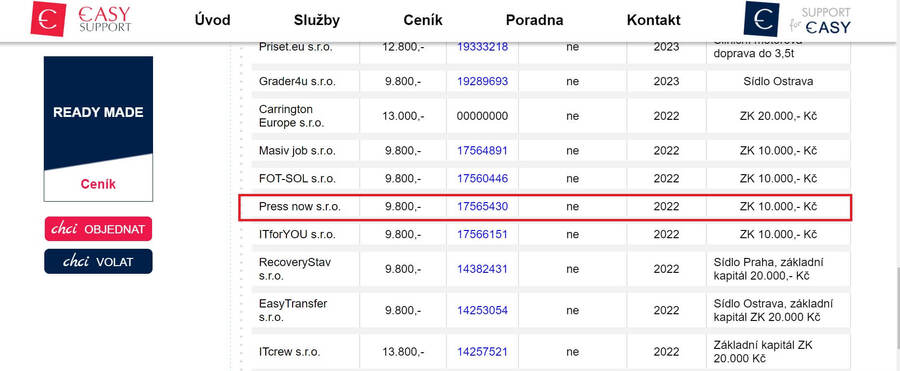Click the 12.800,- price for Priset.eu
The height and width of the screenshot is (371, 900).
(403, 47)
